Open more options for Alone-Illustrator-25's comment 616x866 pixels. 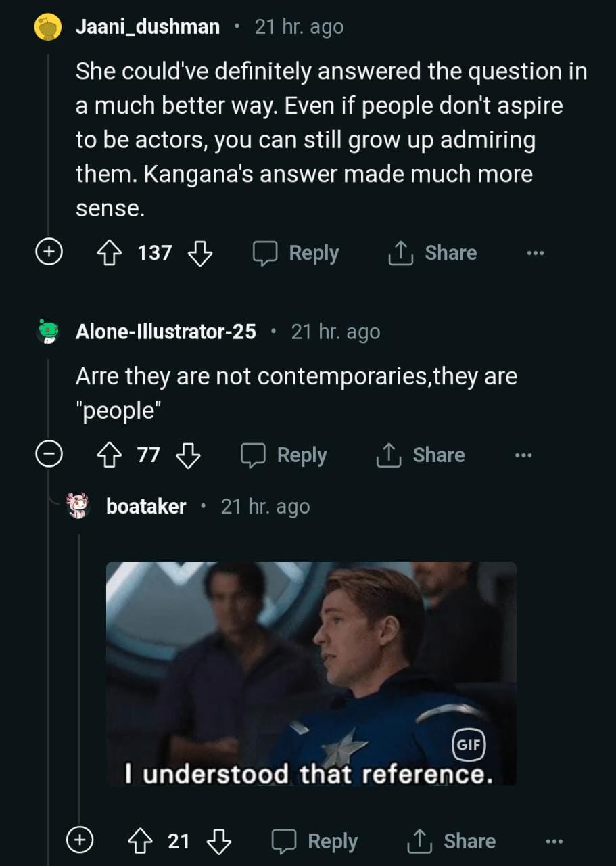tap(523, 455)
